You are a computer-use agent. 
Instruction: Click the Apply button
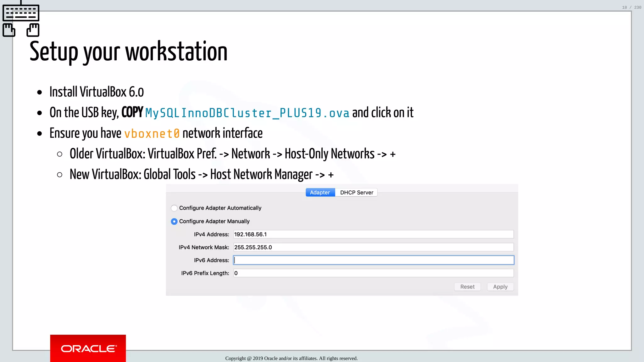click(500, 287)
